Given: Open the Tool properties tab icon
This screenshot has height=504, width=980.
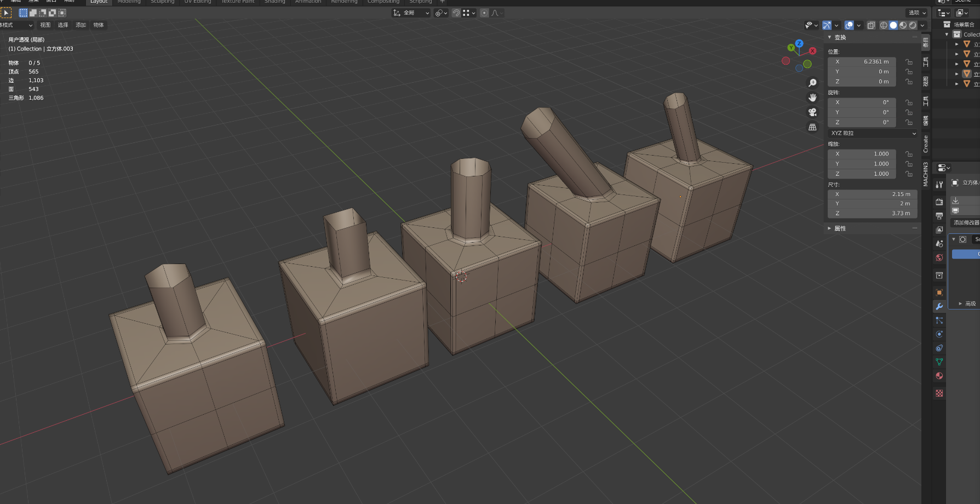Looking at the screenshot, I should point(939,185).
